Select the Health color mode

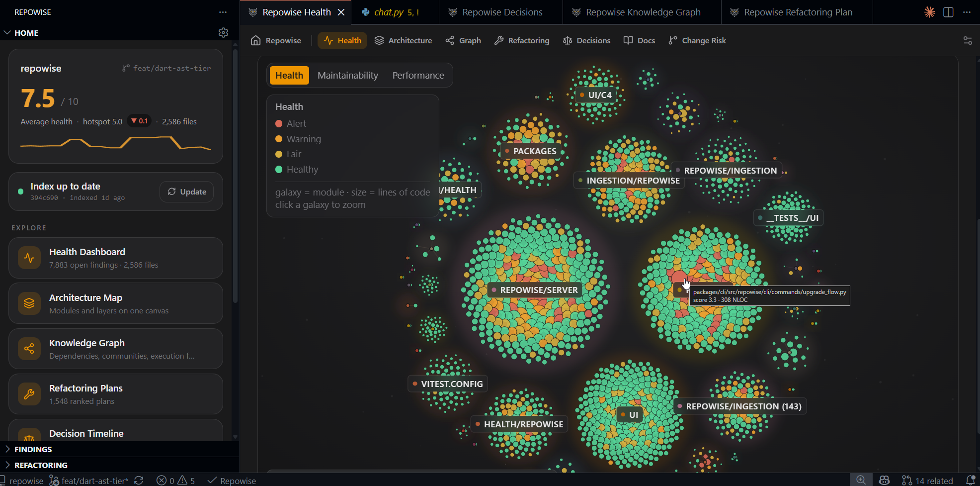pos(289,75)
